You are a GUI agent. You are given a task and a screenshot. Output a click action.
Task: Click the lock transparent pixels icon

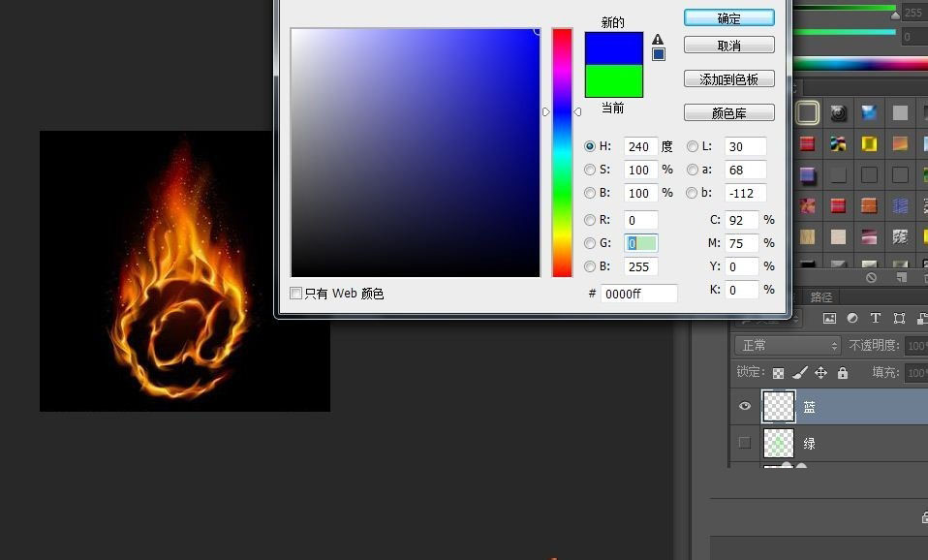(777, 372)
